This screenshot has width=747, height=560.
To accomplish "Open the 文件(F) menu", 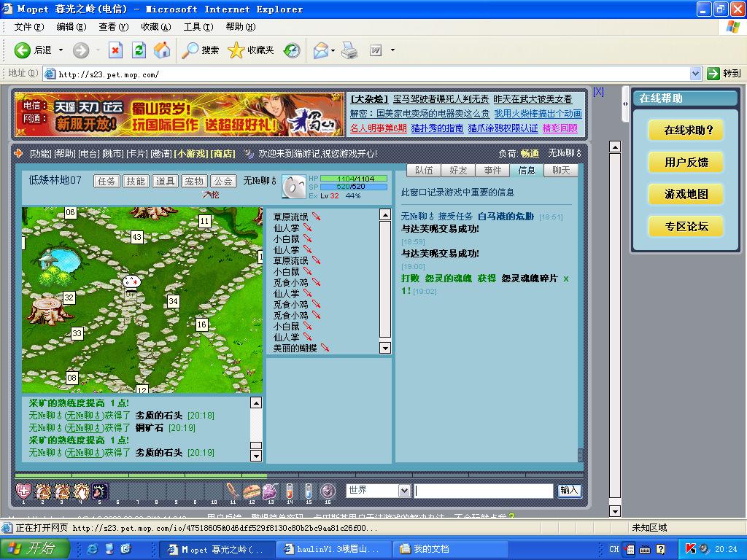I will click(x=29, y=27).
